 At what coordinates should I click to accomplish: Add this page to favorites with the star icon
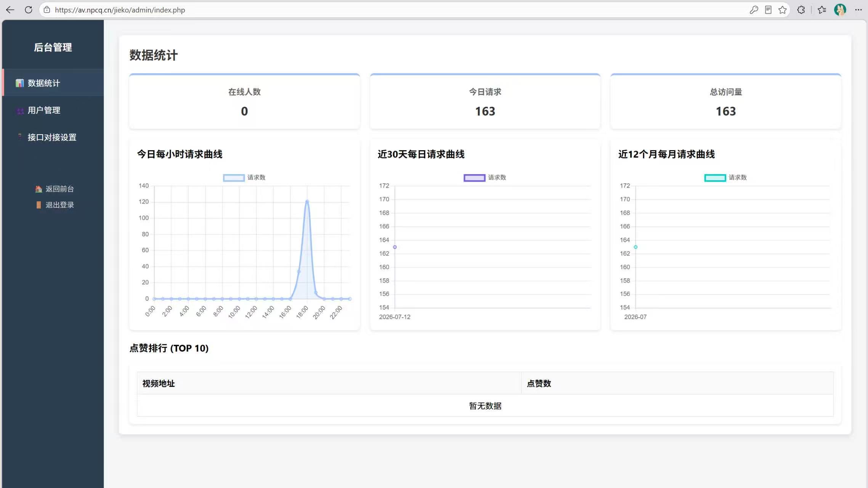coord(783,10)
